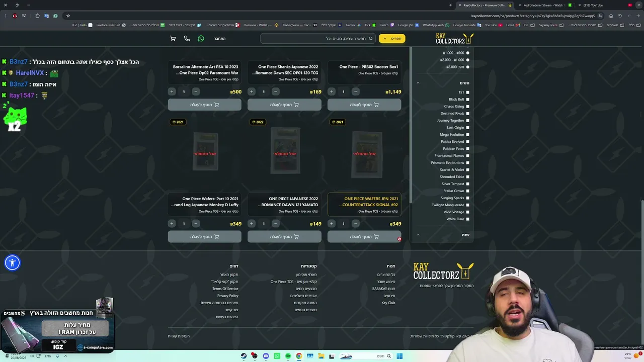This screenshot has width=644, height=362.
Task: Click the Kay Collectorz logo in the header
Action: coord(454,39)
